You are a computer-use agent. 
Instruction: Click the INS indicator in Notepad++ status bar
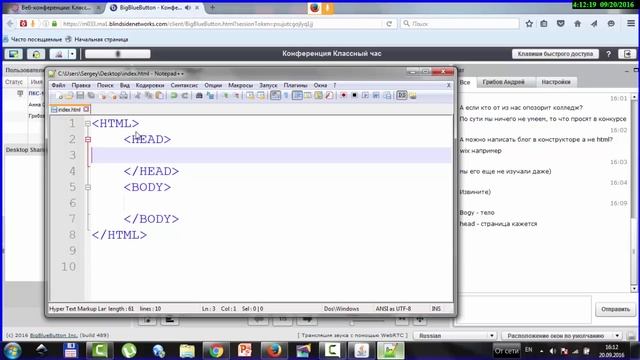pos(436,309)
